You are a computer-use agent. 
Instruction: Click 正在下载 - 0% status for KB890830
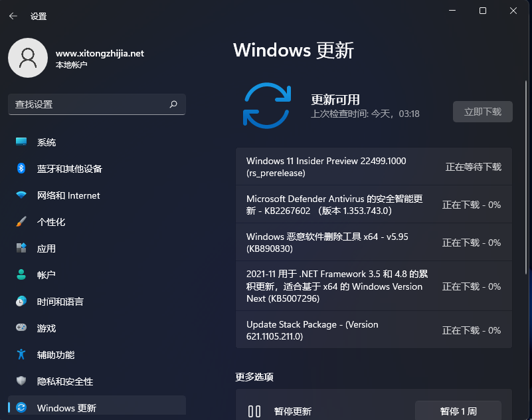pyautogui.click(x=472, y=243)
